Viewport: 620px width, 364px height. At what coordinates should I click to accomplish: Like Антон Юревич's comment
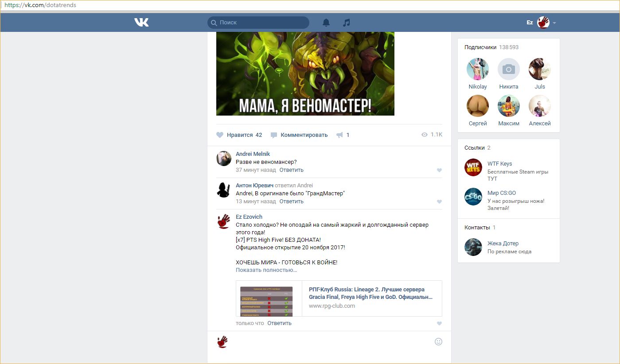click(x=439, y=201)
